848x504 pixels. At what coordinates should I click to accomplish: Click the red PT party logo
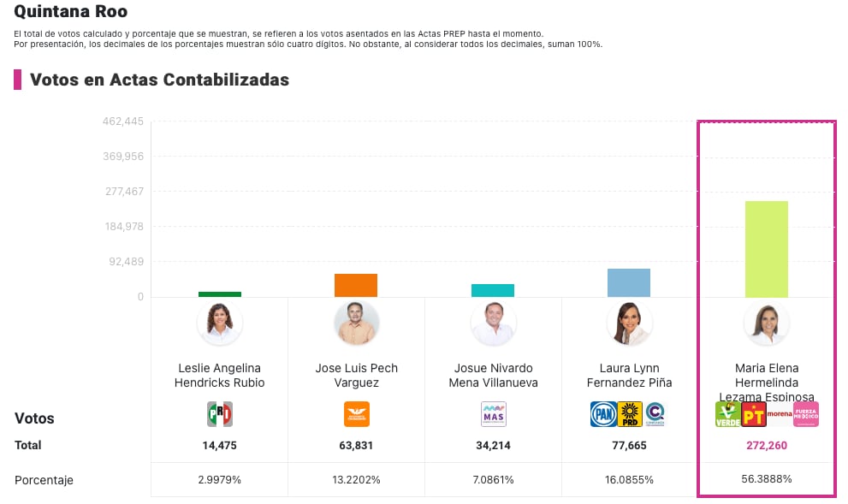[753, 414]
